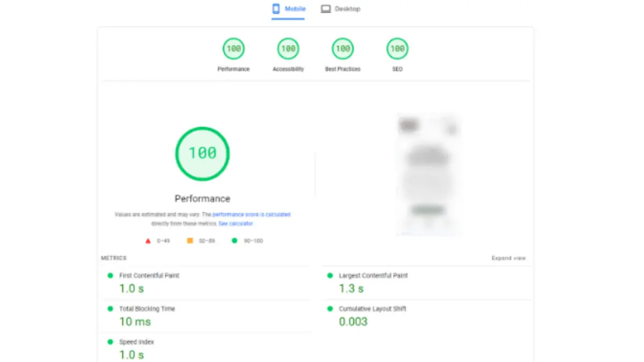The height and width of the screenshot is (362, 644).
Task: Stay on the Mobile tab
Action: pyautogui.click(x=288, y=9)
